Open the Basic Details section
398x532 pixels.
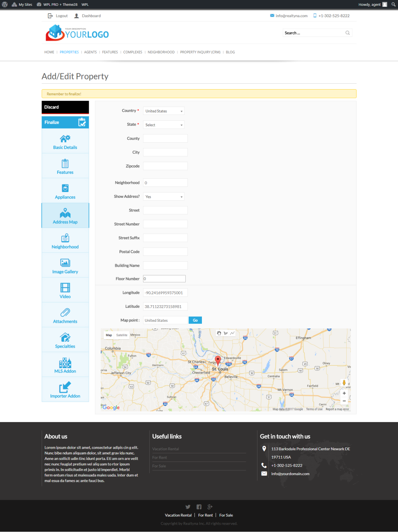coord(65,141)
